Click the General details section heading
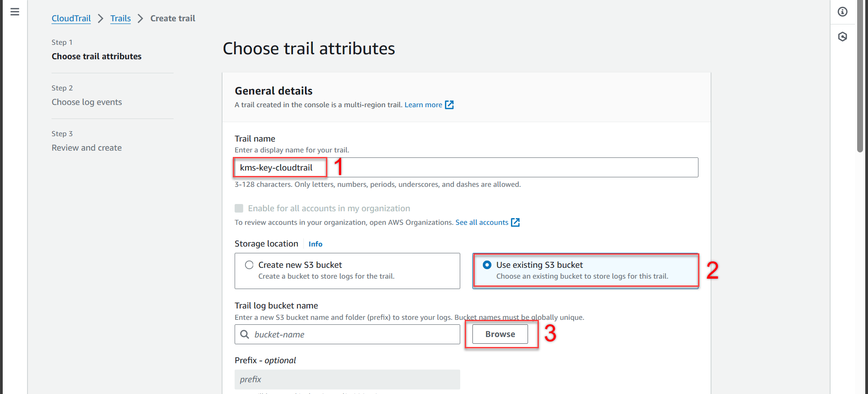868x394 pixels. click(x=274, y=91)
